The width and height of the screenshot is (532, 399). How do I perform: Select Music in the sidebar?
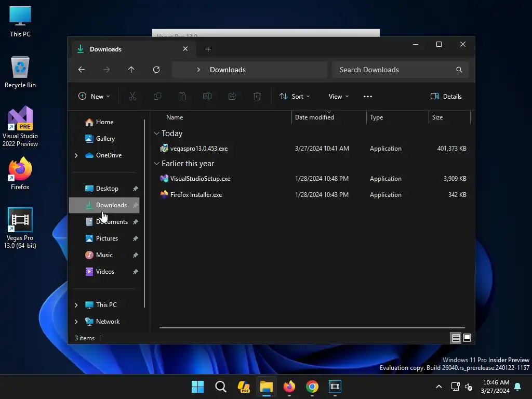pos(104,255)
